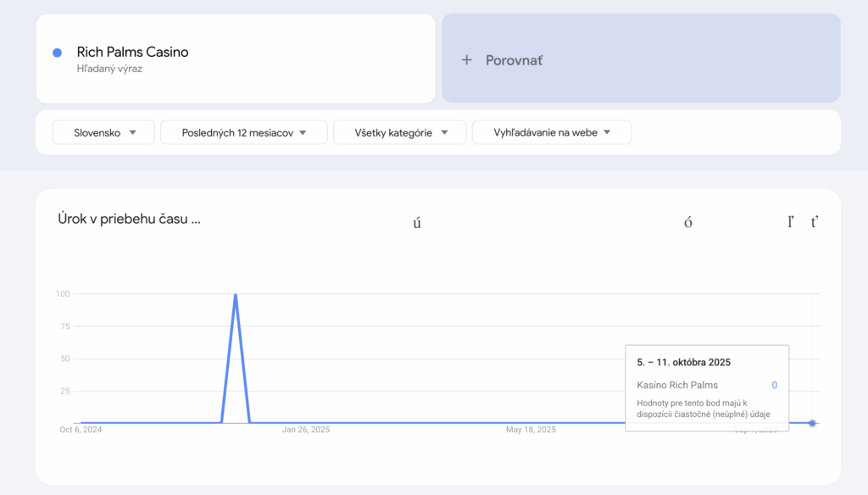868x495 pixels.
Task: Open the Všetky kategórie dropdown
Action: [x=399, y=132]
